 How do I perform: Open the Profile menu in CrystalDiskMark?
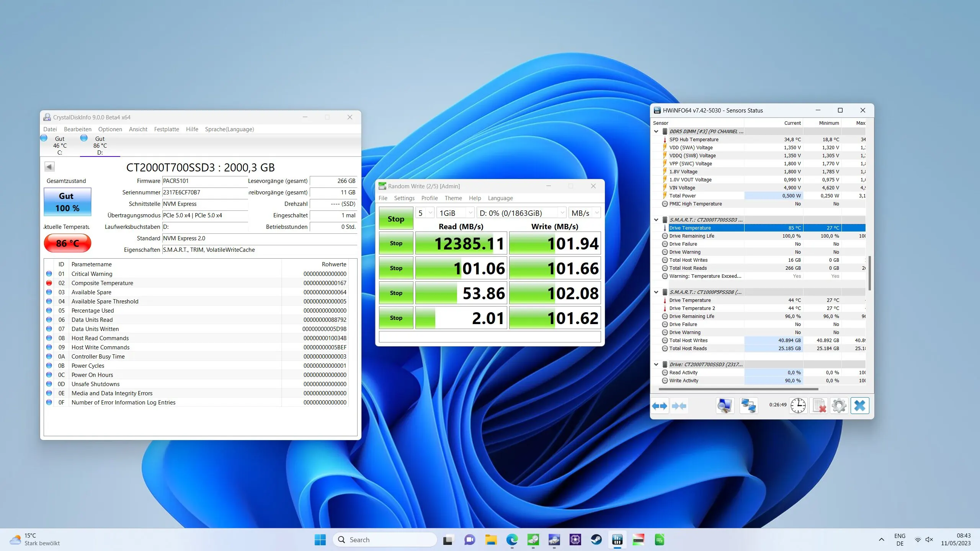pos(429,198)
